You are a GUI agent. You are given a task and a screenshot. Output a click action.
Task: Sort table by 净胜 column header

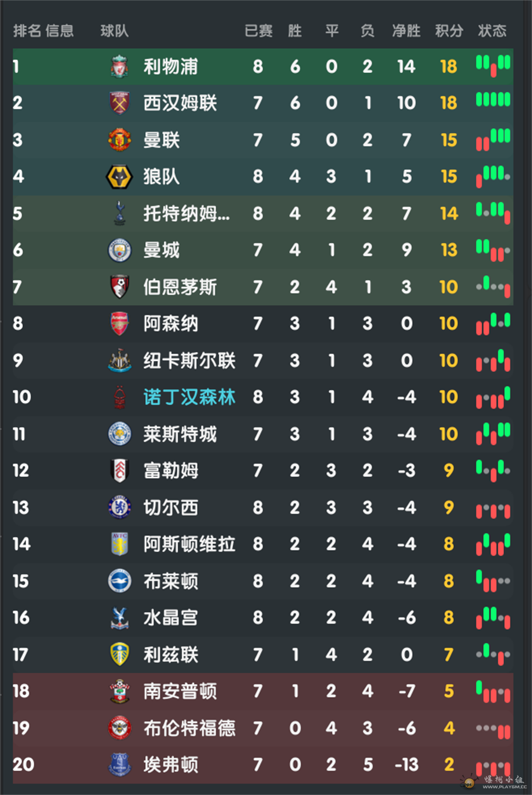tap(406, 31)
